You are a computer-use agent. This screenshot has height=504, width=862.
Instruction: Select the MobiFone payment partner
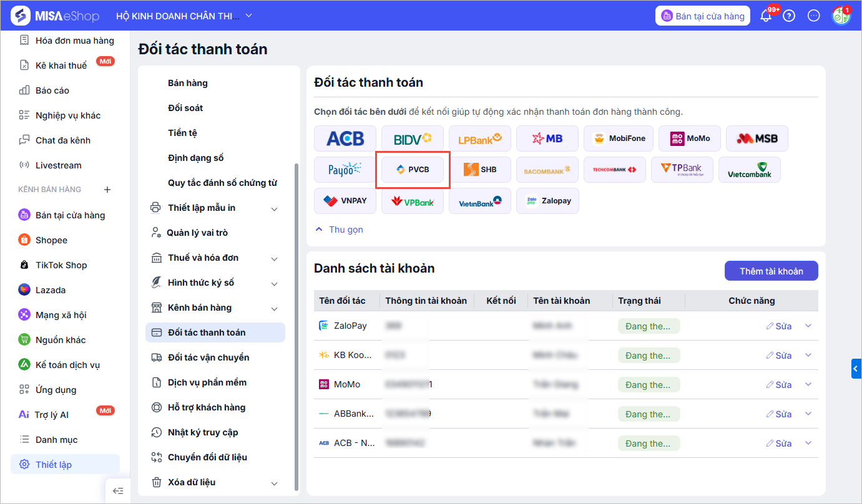[619, 138]
